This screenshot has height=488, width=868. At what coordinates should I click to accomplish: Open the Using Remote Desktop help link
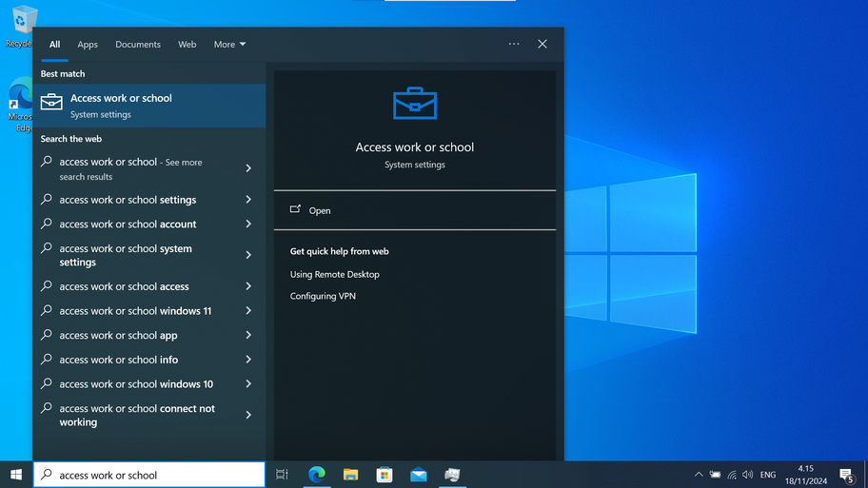coord(334,274)
